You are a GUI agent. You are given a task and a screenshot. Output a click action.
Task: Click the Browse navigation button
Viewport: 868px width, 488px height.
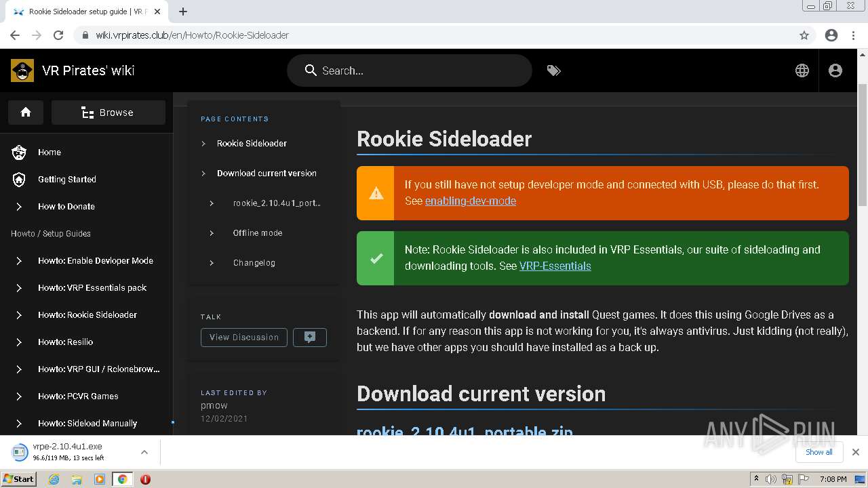108,113
